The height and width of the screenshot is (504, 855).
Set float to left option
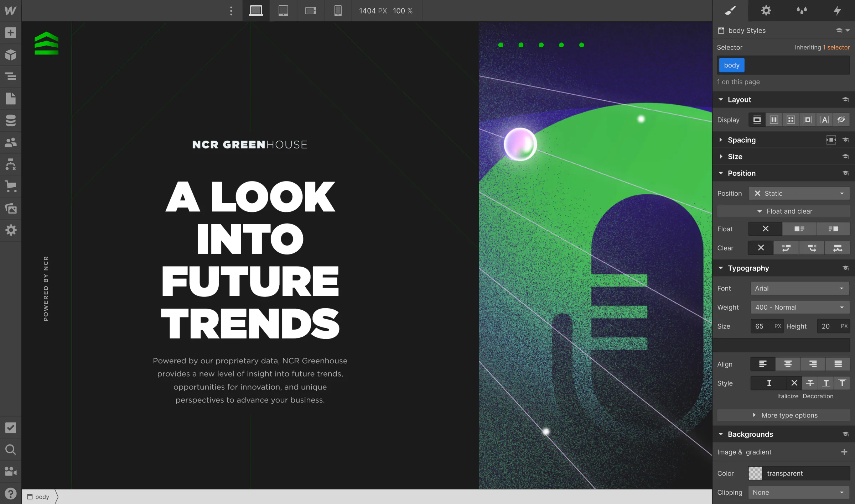click(x=799, y=229)
